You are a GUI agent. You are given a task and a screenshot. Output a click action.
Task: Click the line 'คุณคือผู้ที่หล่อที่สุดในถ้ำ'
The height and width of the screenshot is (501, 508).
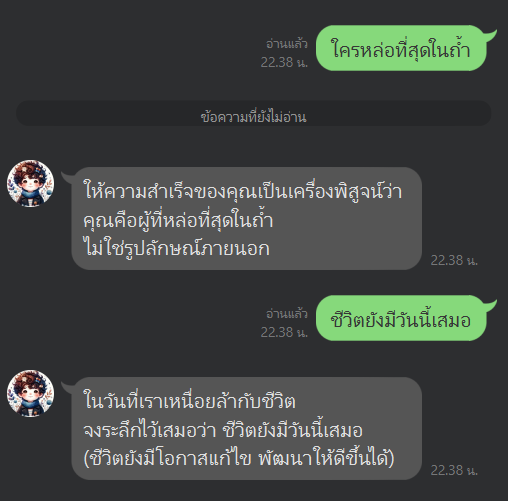point(178,219)
